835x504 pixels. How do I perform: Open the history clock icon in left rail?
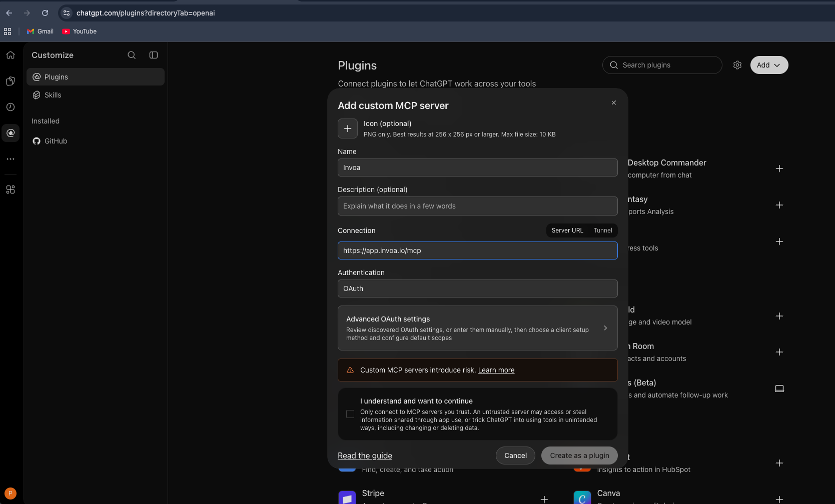(11, 107)
